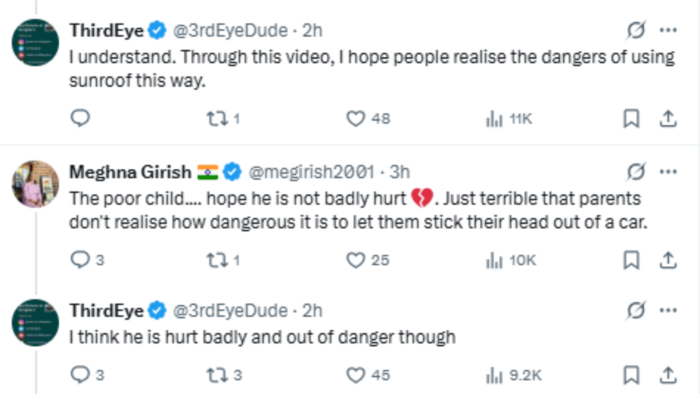Like the tweet with 48 likes
The image size is (700, 394).
coord(368,119)
